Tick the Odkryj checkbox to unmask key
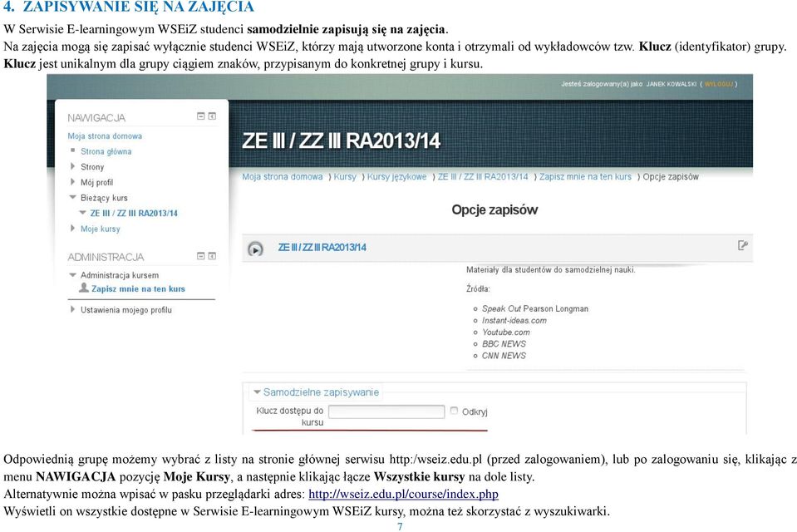 tap(454, 411)
